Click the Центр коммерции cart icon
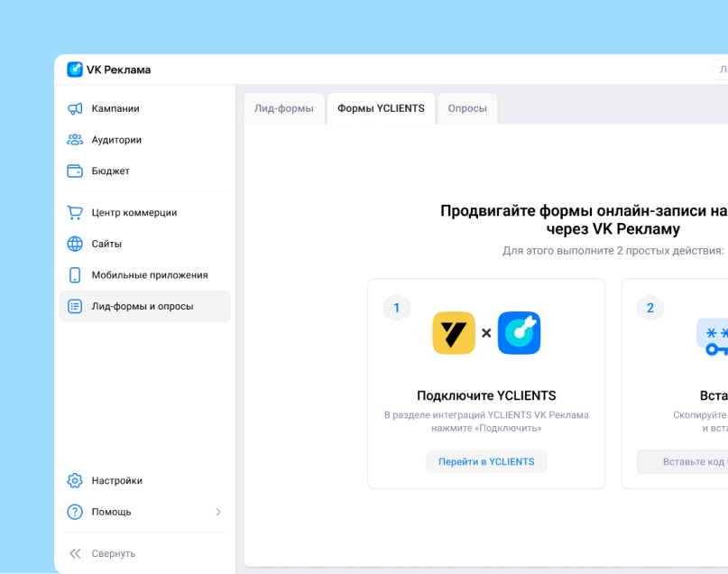 coord(75,213)
